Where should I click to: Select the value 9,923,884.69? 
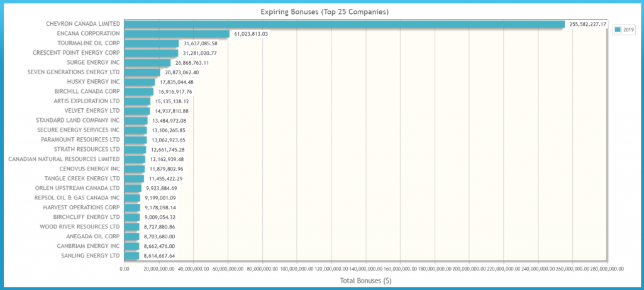[x=162, y=189]
